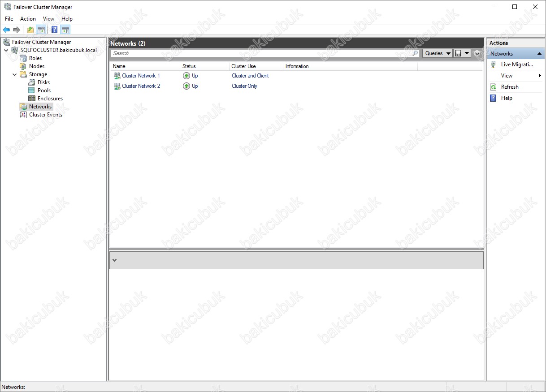Click the app icon in title bar

(x=7, y=7)
